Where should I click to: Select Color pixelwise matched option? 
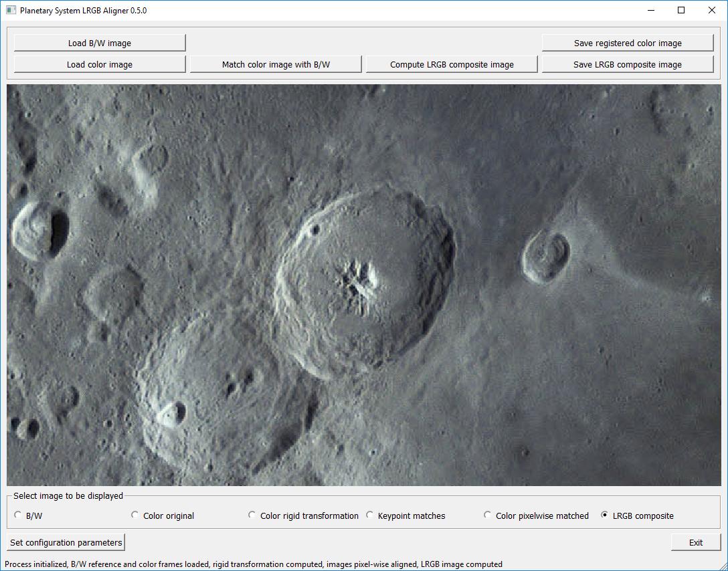[x=536, y=516]
